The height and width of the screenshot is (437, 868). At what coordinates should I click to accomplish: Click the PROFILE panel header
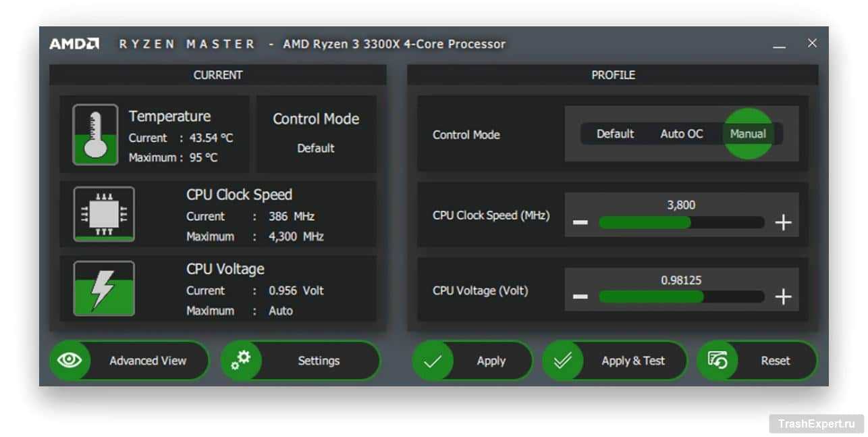point(613,75)
